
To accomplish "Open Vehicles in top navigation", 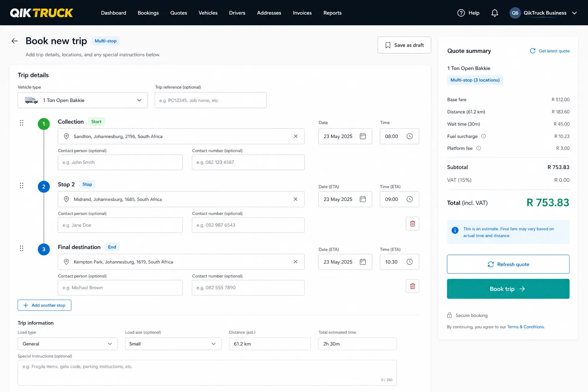I will [208, 13].
